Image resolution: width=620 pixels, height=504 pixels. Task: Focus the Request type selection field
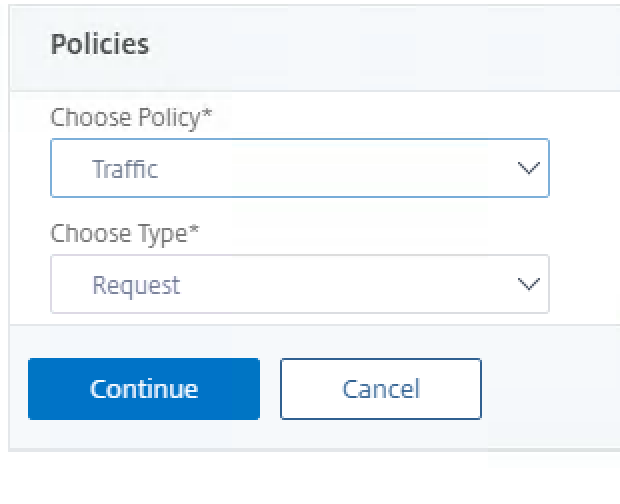pos(299,284)
